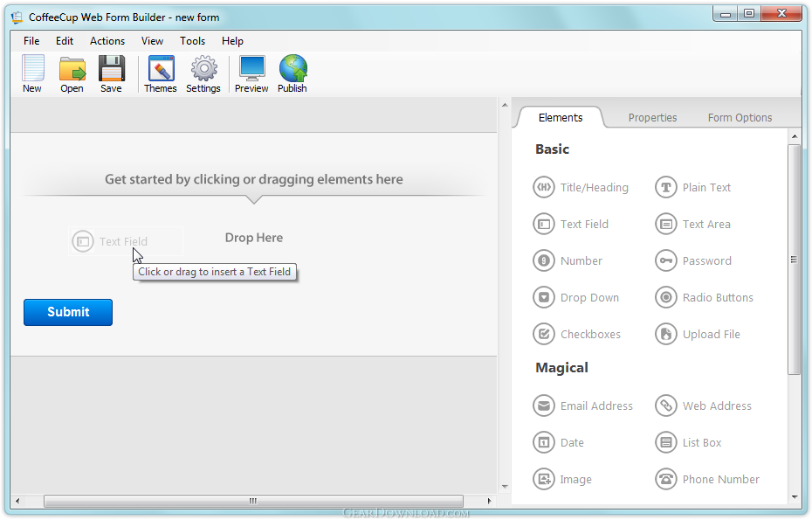Add an Image element
812x520 pixels.
click(562, 480)
